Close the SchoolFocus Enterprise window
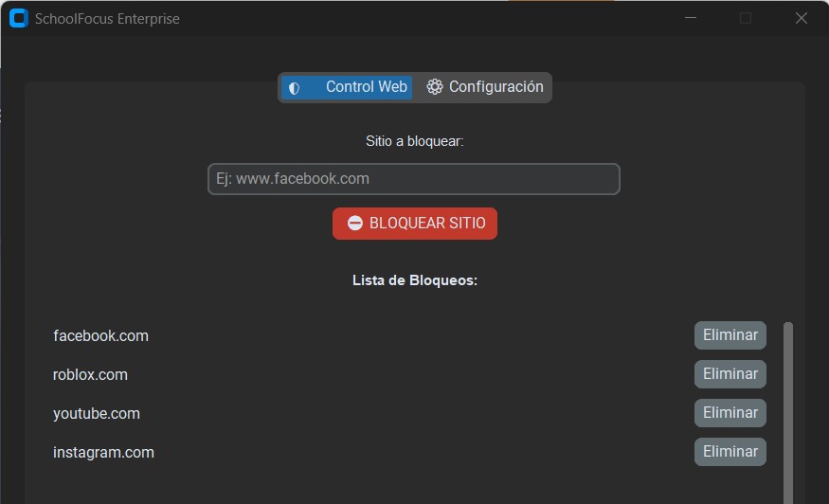 801,18
